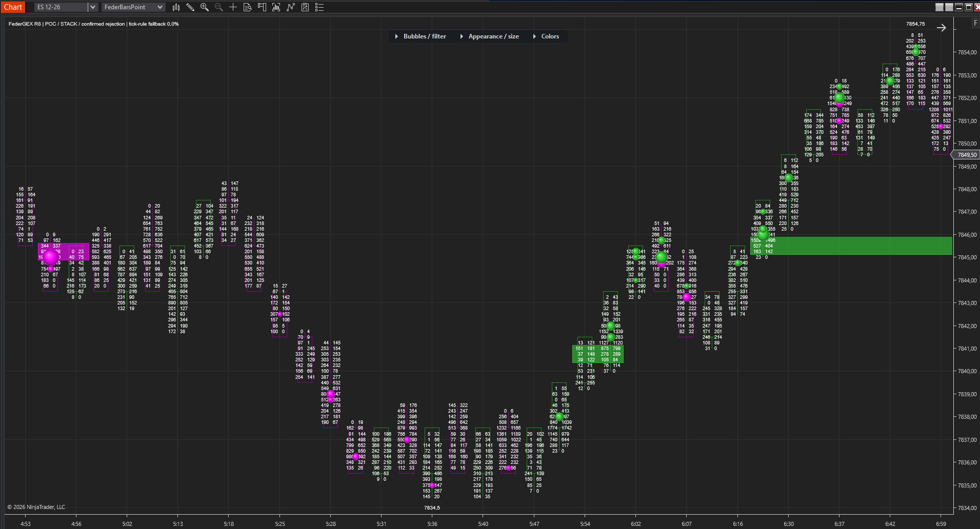This screenshot has width=980, height=529.
Task: Click the ES 12-26 instrument field
Action: tap(61, 7)
